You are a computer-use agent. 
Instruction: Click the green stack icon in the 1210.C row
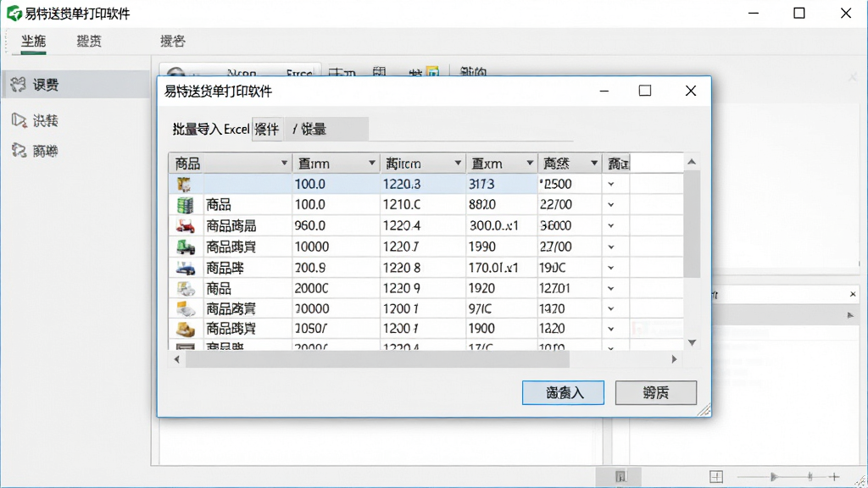point(185,205)
